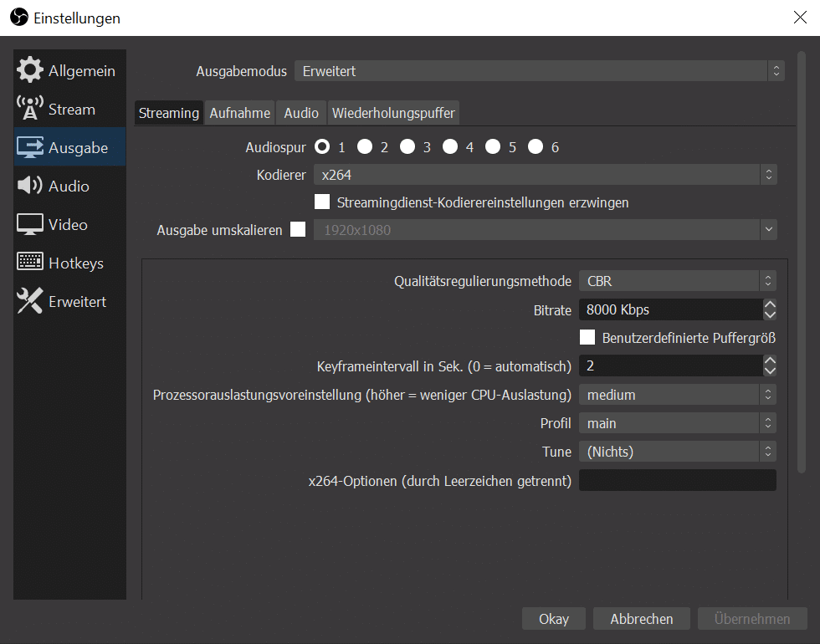Viewport: 820px width, 644px height.
Task: Click the Abbrechen button
Action: tap(642, 619)
